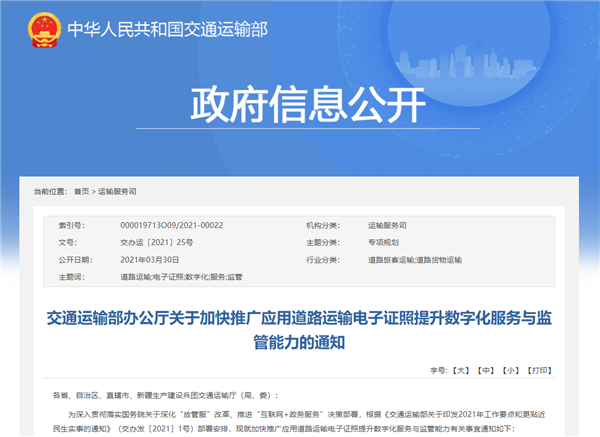
Task: Select index number 000019713O09/2021-00022
Action: tap(172, 225)
